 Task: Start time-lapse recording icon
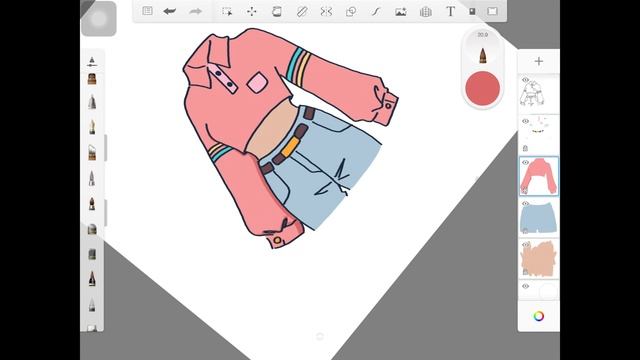tap(472, 11)
